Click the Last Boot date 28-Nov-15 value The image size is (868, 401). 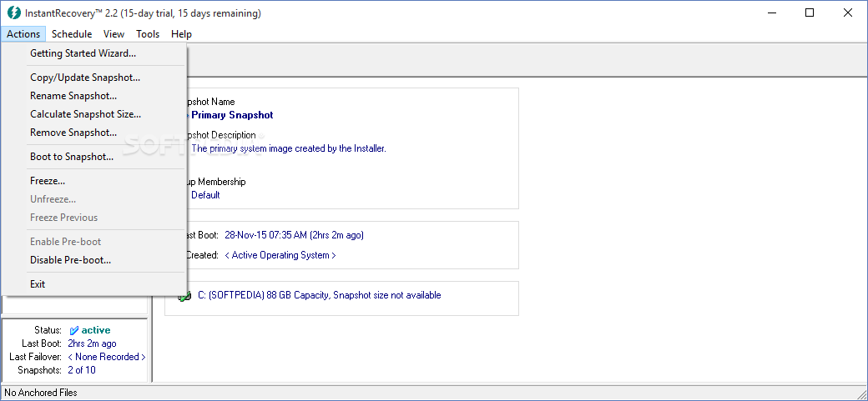[294, 235]
